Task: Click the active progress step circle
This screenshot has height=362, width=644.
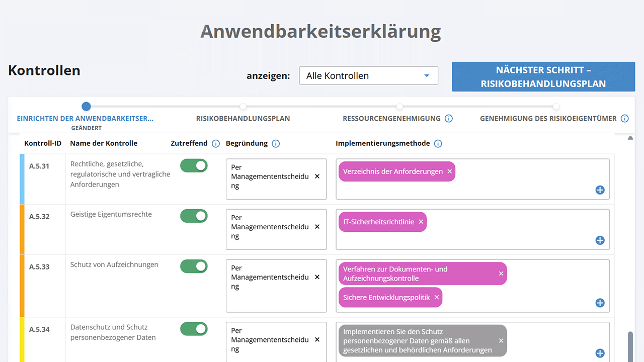Action: pos(87,107)
